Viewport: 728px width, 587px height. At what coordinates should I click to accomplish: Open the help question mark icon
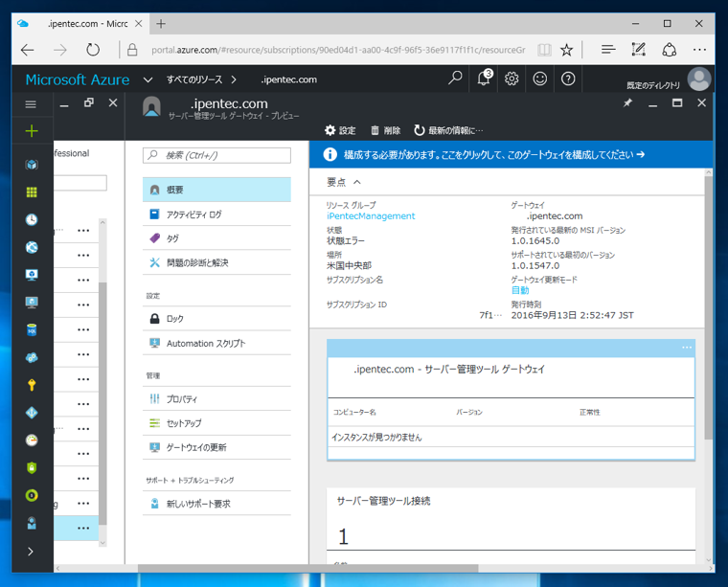568,79
